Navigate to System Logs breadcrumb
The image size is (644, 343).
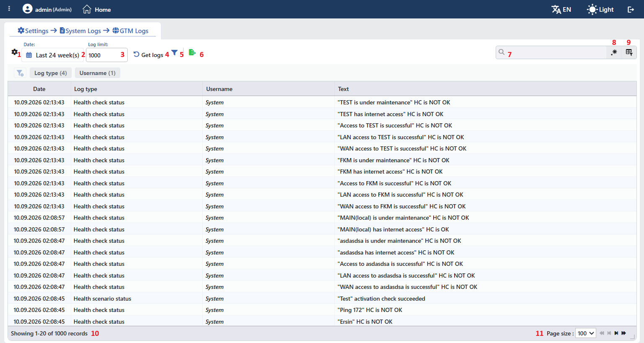pyautogui.click(x=80, y=31)
